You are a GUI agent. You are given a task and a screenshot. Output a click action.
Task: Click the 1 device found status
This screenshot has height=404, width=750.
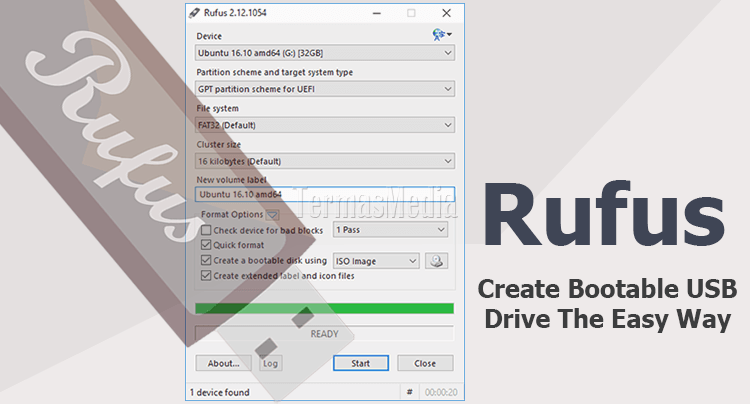[220, 392]
